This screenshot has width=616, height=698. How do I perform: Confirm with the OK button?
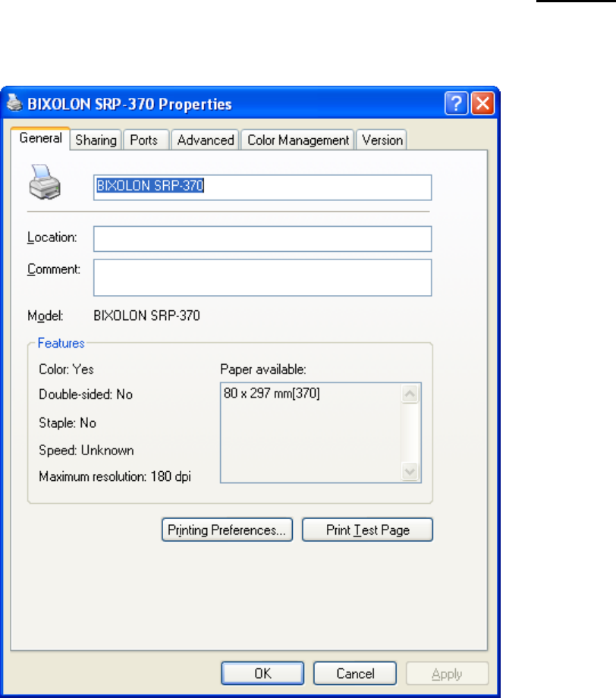click(x=262, y=674)
